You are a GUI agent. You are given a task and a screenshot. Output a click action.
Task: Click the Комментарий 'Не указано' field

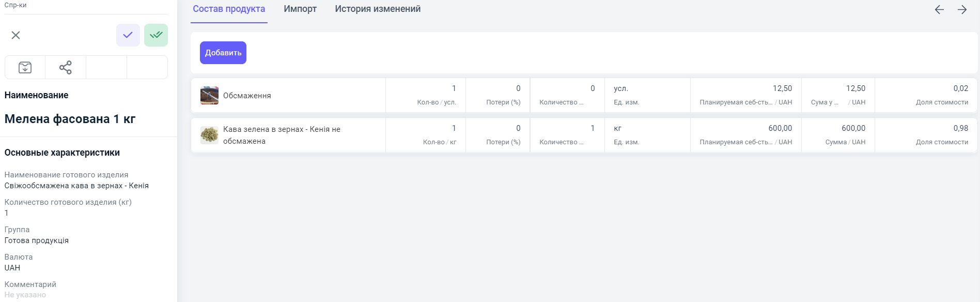(x=25, y=295)
